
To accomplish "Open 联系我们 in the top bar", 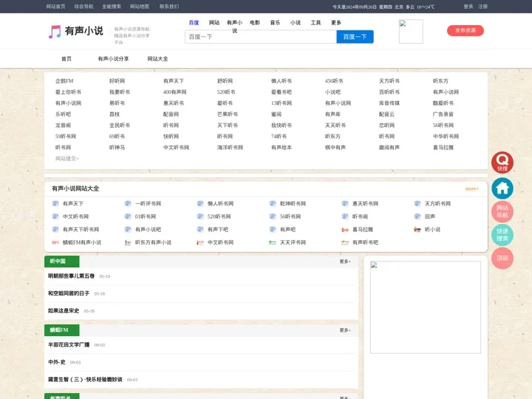I will pyautogui.click(x=169, y=7).
